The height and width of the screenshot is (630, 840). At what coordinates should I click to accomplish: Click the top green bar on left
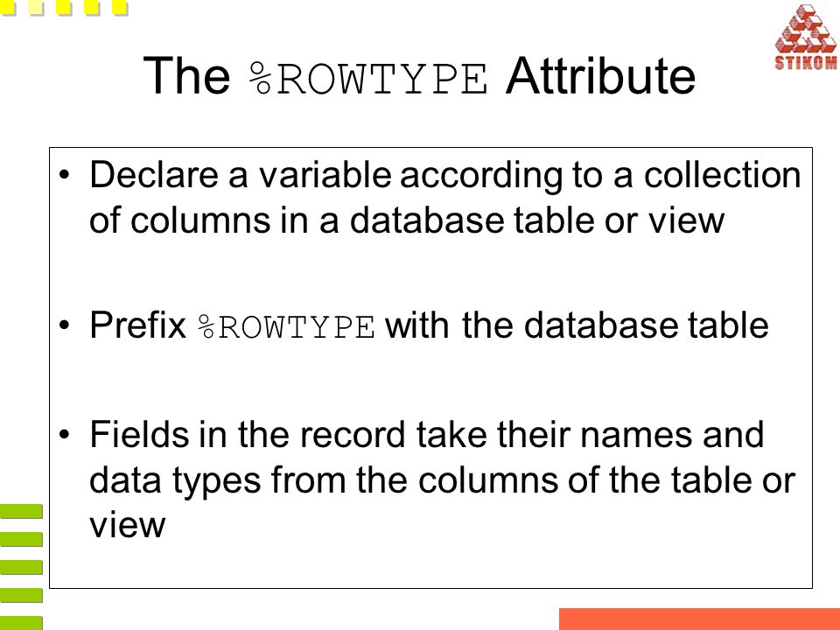tap(21, 512)
